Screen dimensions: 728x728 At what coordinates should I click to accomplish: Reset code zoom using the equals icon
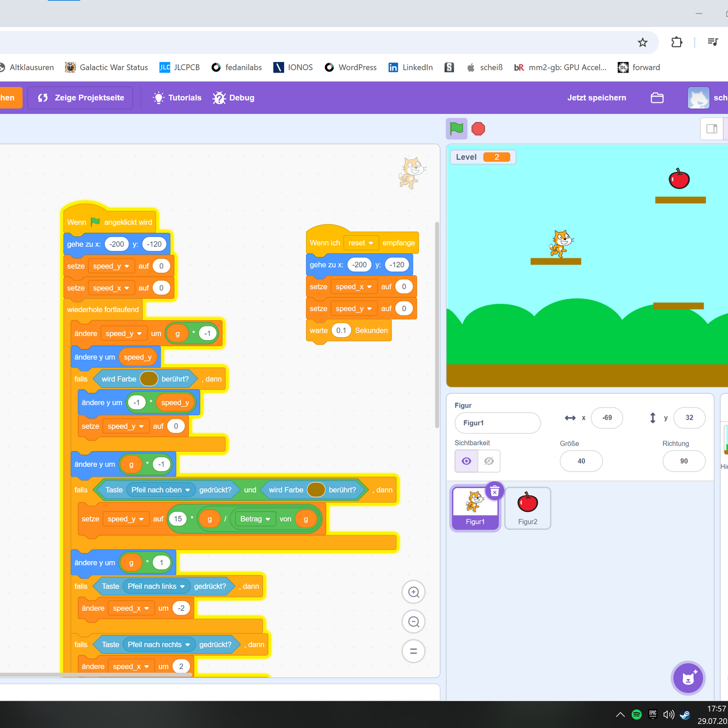pos(413,651)
